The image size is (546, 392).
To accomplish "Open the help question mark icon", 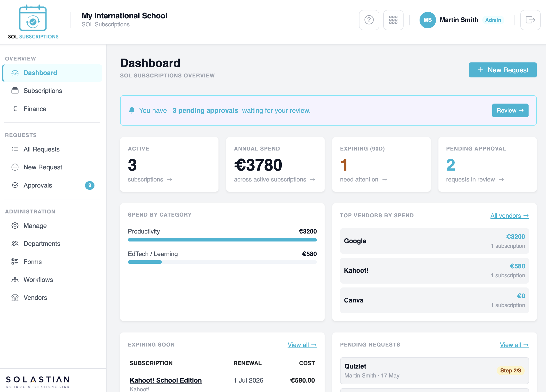I will [369, 20].
